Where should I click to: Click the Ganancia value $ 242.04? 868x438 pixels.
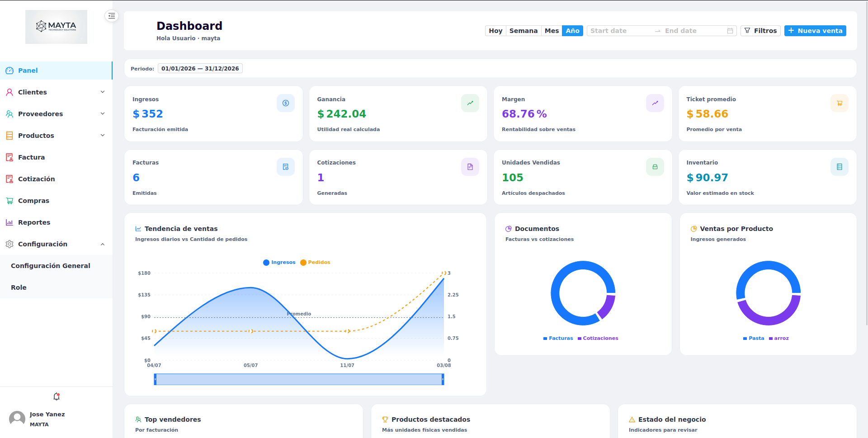coord(342,114)
